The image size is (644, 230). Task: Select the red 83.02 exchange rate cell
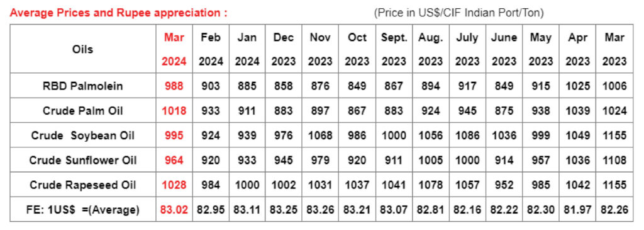pyautogui.click(x=174, y=209)
